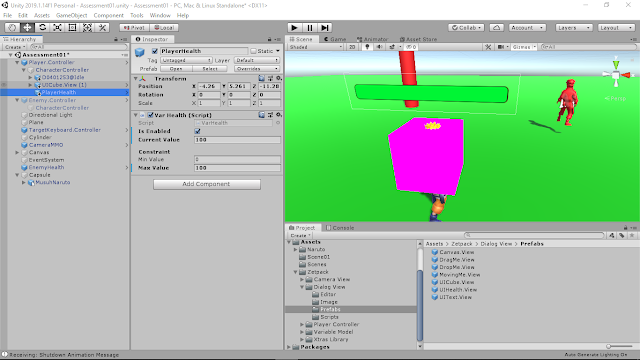This screenshot has height=360, width=640.
Task: Switch to the Console tab
Action: coord(340,228)
